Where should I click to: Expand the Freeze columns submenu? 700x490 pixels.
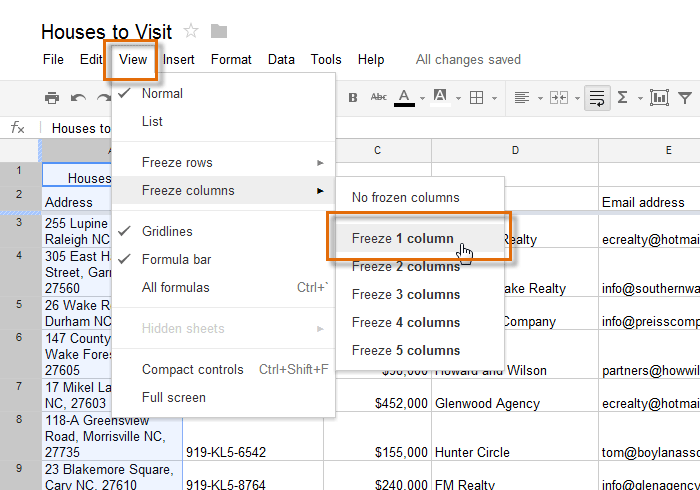[223, 191]
